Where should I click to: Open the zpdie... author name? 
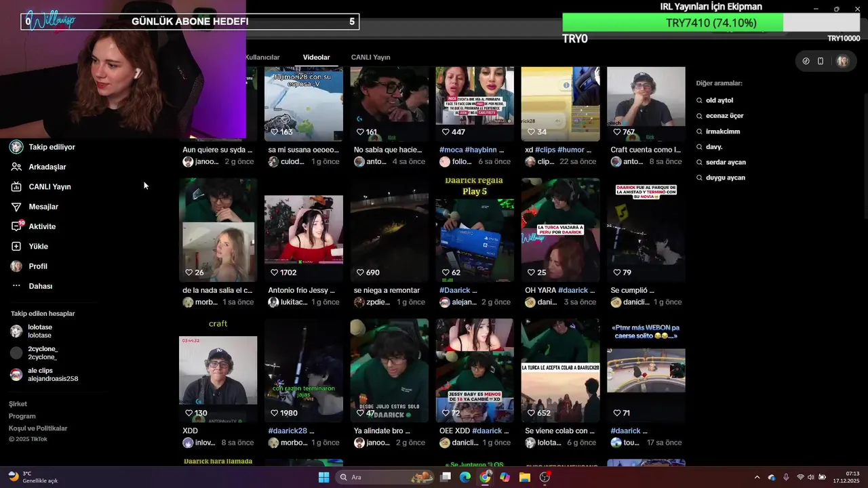(x=378, y=302)
